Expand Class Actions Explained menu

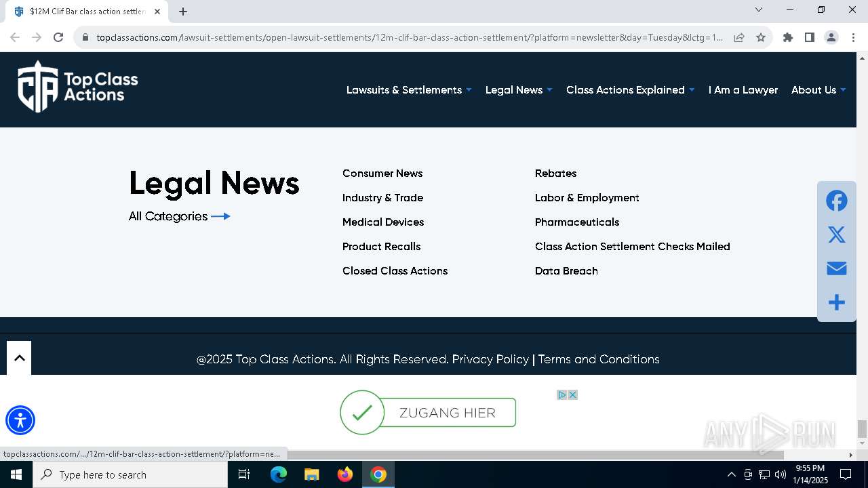click(x=631, y=89)
